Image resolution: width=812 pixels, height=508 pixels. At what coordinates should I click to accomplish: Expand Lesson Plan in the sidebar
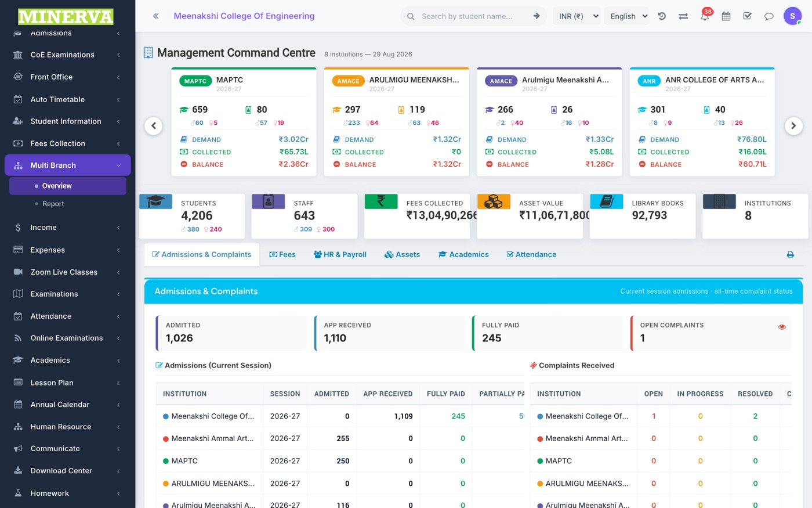tap(67, 383)
